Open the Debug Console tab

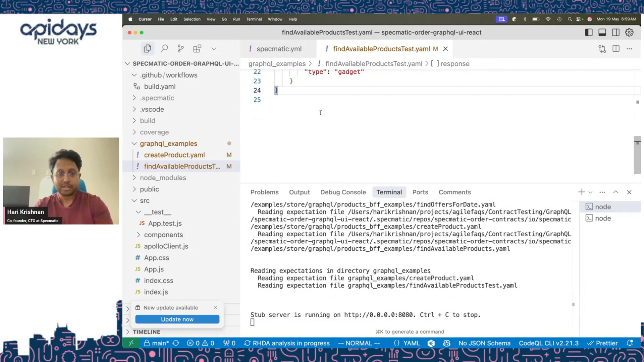(343, 192)
